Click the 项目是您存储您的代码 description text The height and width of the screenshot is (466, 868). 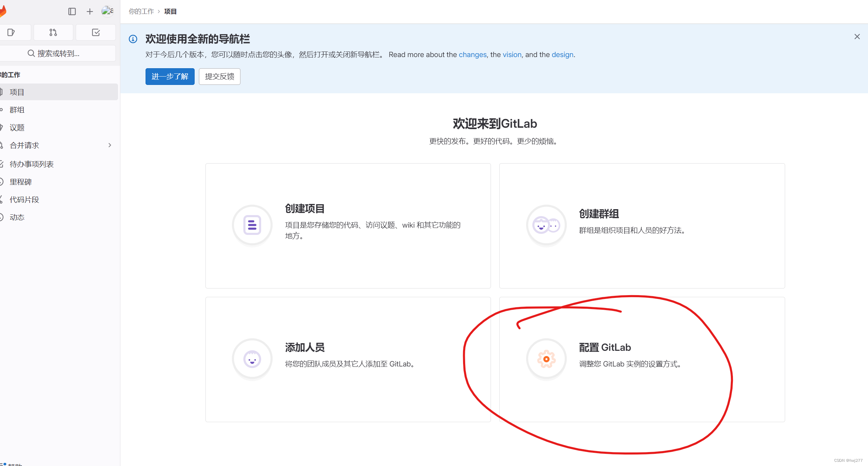tap(373, 230)
